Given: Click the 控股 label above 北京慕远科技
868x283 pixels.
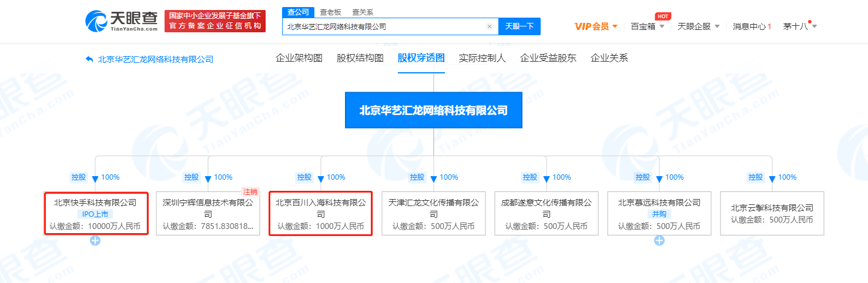Looking at the screenshot, I should [643, 177].
